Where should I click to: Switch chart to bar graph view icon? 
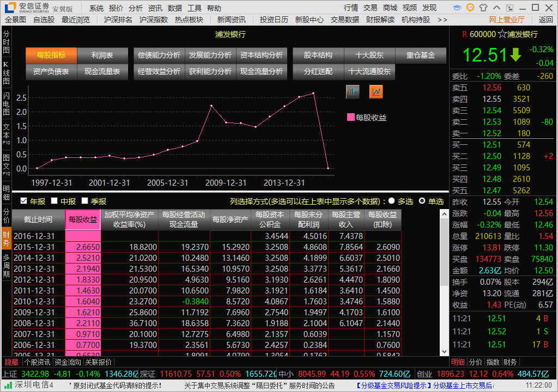click(353, 92)
